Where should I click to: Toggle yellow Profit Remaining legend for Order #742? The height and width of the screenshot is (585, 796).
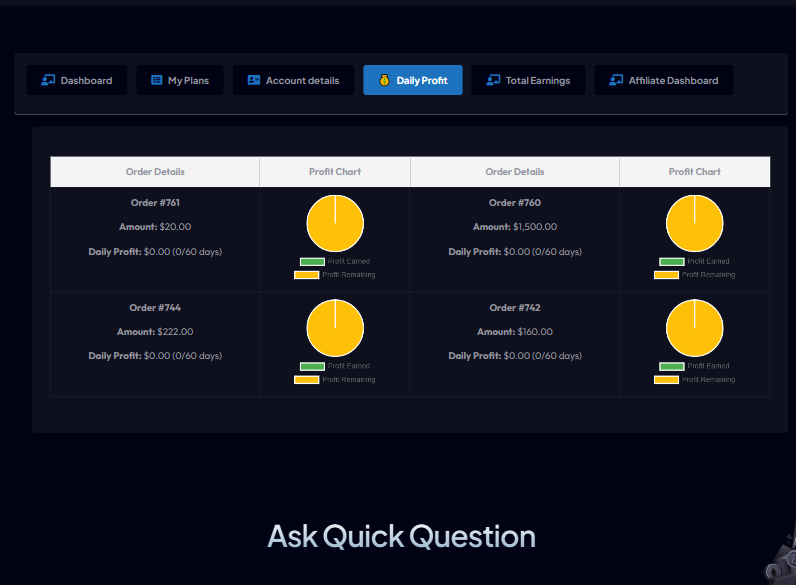666,380
